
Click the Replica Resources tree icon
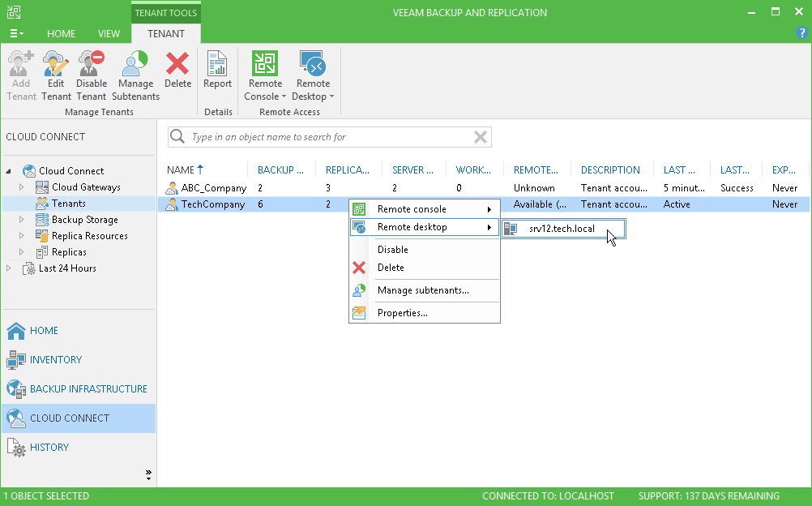42,236
